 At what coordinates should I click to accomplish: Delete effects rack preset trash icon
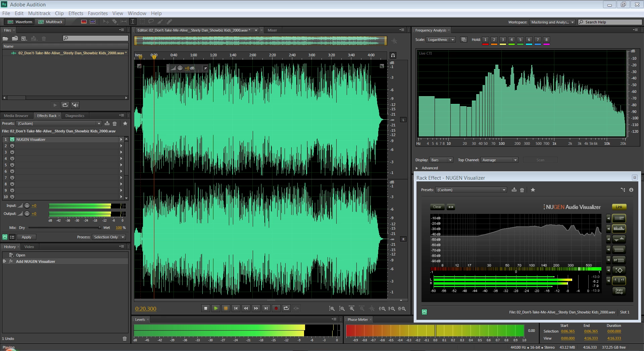114,124
